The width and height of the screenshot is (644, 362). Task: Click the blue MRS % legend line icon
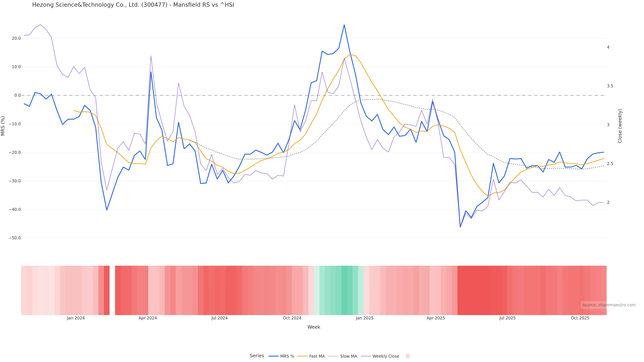click(x=274, y=356)
